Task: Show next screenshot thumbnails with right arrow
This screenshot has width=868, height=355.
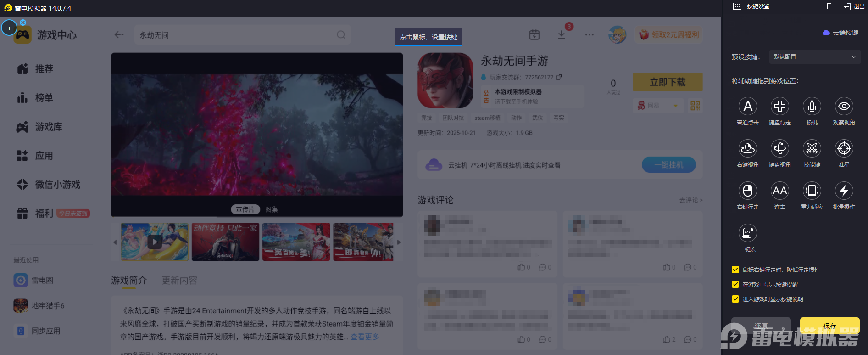Action: pyautogui.click(x=399, y=242)
